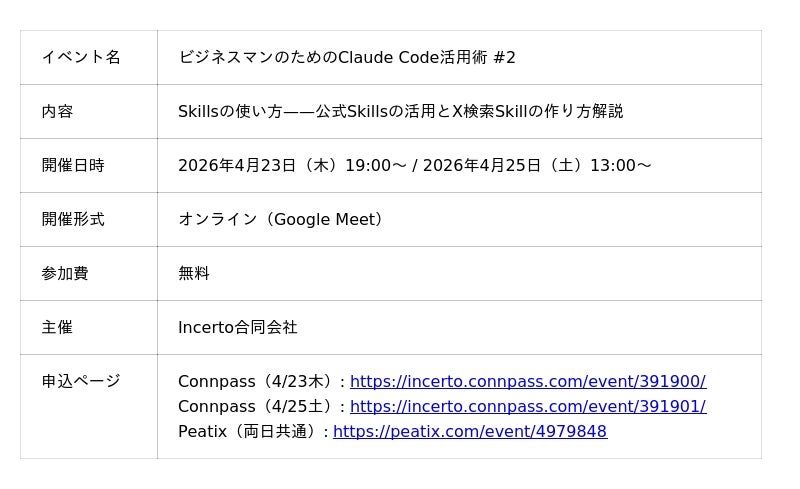The width and height of the screenshot is (800, 489).
Task: Click the 主催 label cell
Action: pyautogui.click(x=57, y=327)
